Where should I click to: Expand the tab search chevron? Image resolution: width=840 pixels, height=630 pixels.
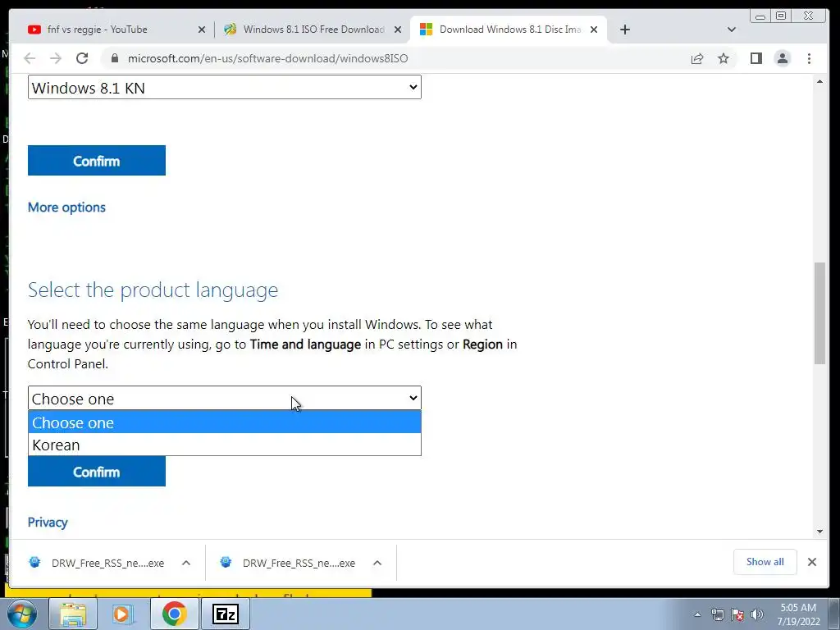tap(731, 30)
